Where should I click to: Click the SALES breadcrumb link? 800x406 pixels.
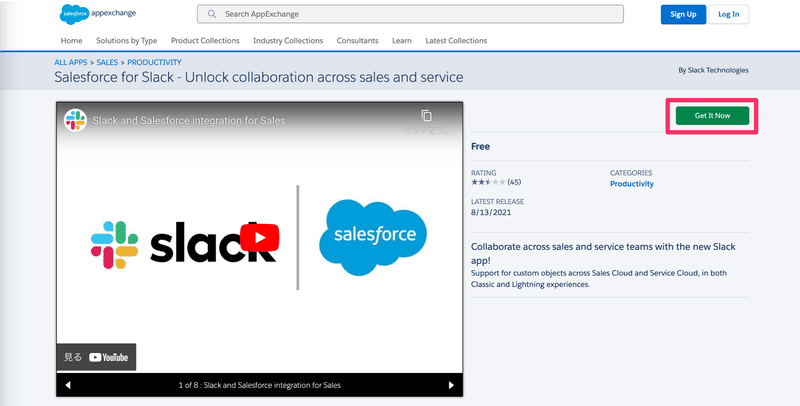107,62
